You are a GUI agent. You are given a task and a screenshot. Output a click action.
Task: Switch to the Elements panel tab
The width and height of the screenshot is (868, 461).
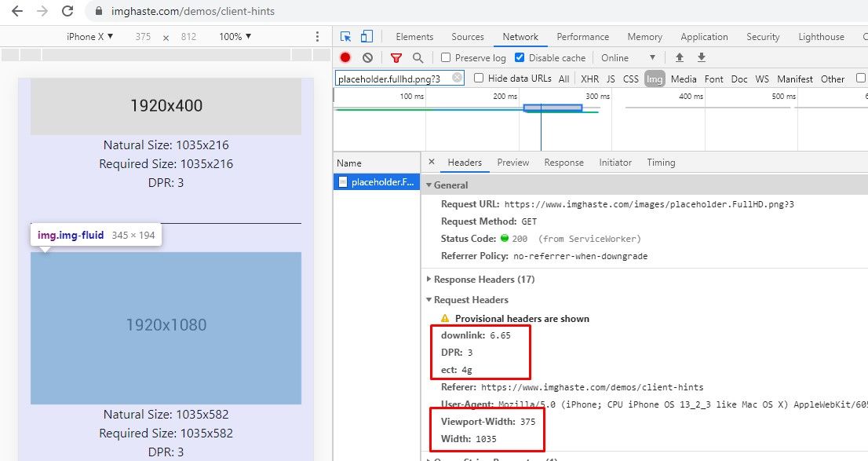tap(414, 37)
